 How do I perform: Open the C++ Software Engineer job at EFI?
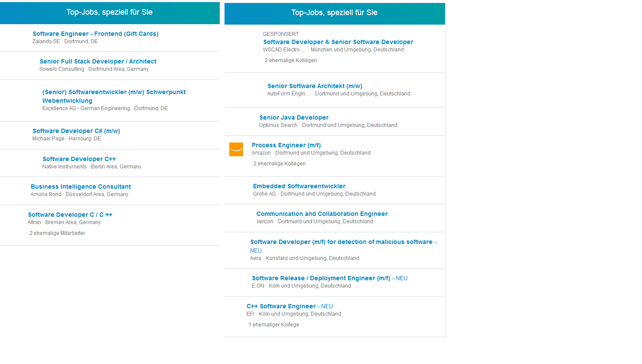281,306
